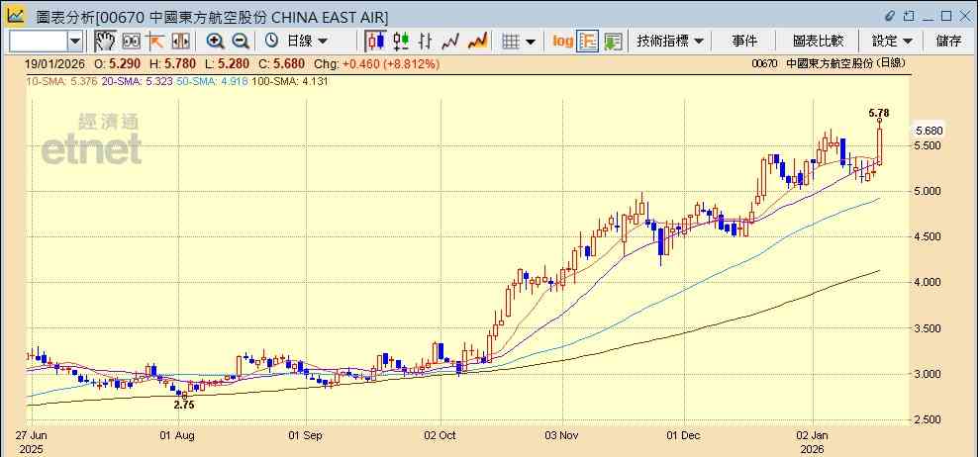Image resolution: width=980 pixels, height=457 pixels.
Task: Click the stock code input field
Action: pyautogui.click(x=39, y=42)
